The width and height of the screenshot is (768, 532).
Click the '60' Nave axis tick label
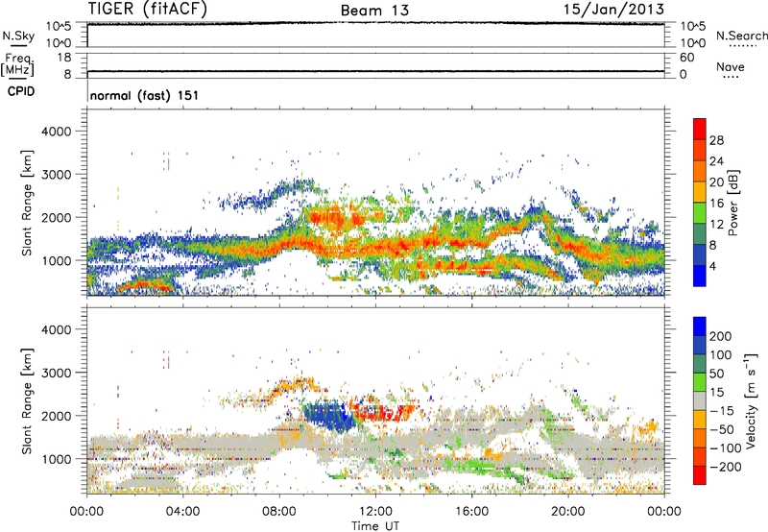pos(687,58)
